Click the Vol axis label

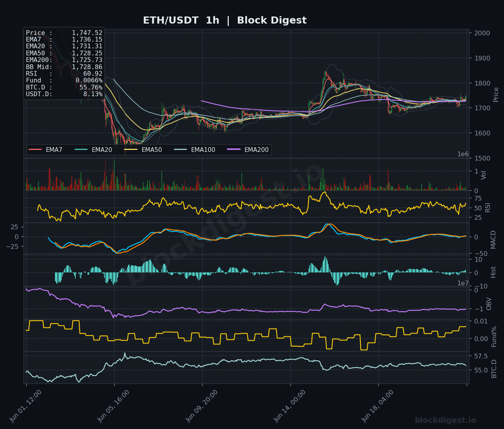coord(484,175)
